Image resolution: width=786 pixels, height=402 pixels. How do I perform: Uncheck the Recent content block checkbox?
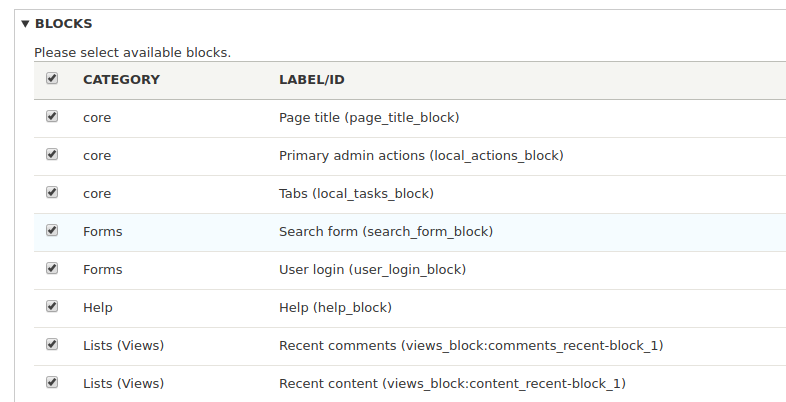[52, 382]
